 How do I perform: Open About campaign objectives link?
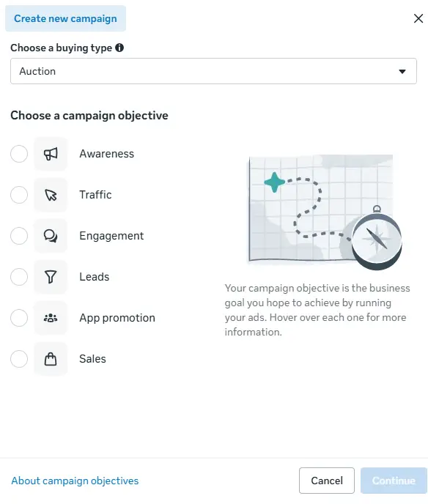click(75, 481)
